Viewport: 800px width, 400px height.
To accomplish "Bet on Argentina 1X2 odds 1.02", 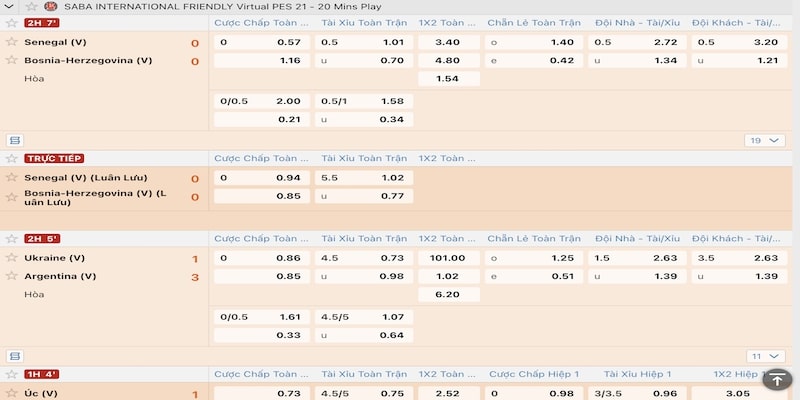I will (x=448, y=276).
